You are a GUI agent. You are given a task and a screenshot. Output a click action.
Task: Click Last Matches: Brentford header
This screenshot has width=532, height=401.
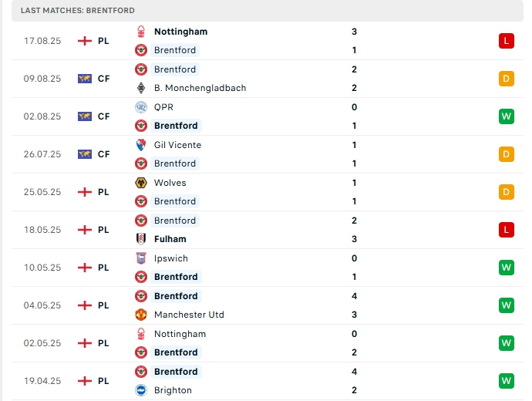pyautogui.click(x=78, y=11)
